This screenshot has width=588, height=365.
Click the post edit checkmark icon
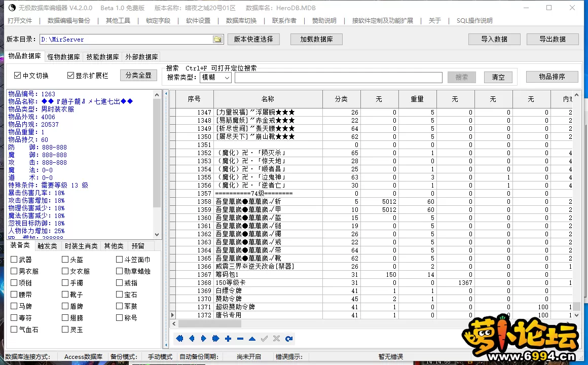click(265, 339)
